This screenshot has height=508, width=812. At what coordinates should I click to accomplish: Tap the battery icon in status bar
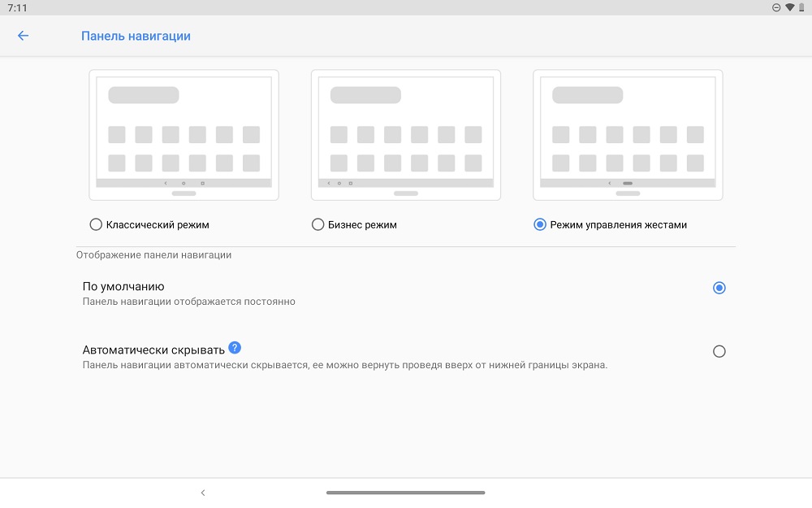pyautogui.click(x=801, y=7)
